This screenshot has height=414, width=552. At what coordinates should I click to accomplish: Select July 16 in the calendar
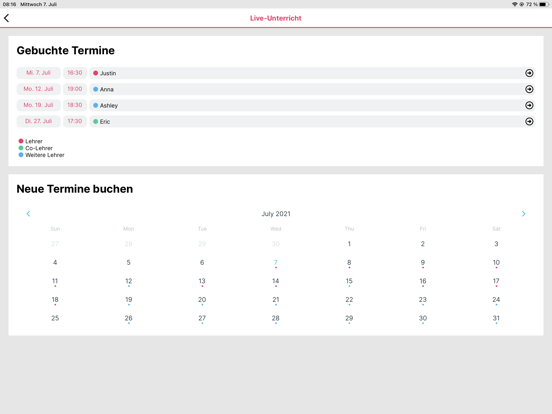point(422,281)
